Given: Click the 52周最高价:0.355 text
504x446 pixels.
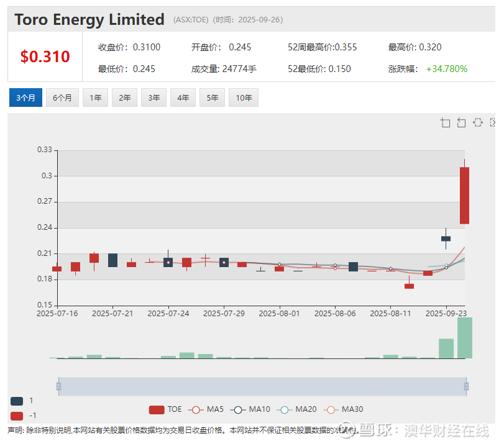Looking at the screenshot, I should pyautogui.click(x=322, y=47).
